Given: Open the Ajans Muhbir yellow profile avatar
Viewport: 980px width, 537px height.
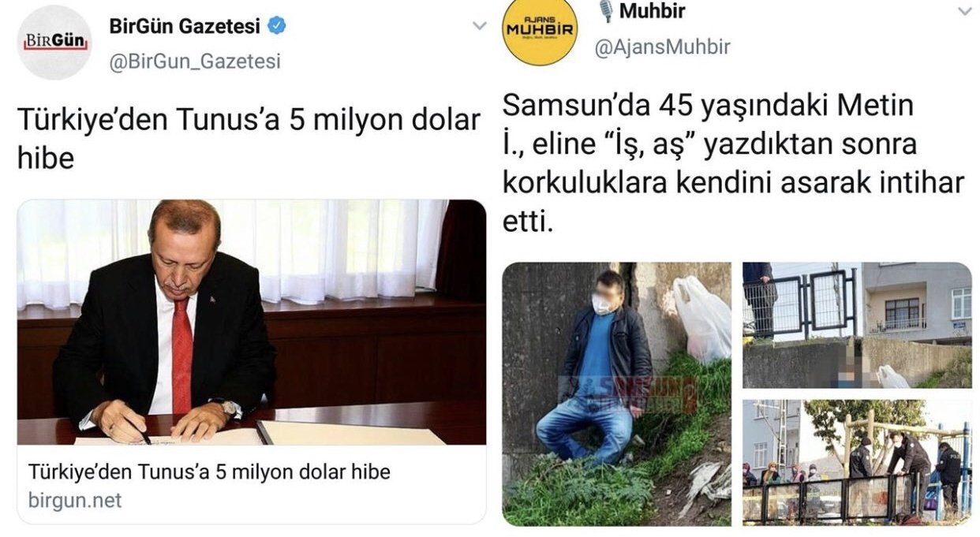Looking at the screenshot, I should (x=540, y=30).
